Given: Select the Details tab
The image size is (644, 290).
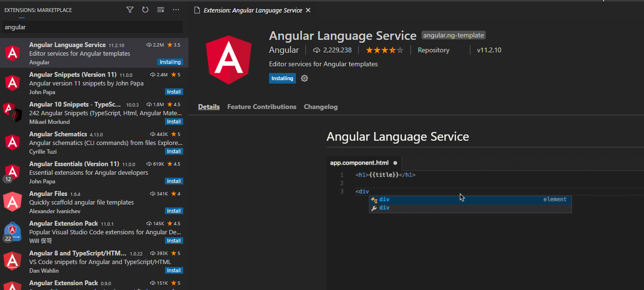Looking at the screenshot, I should [x=209, y=107].
